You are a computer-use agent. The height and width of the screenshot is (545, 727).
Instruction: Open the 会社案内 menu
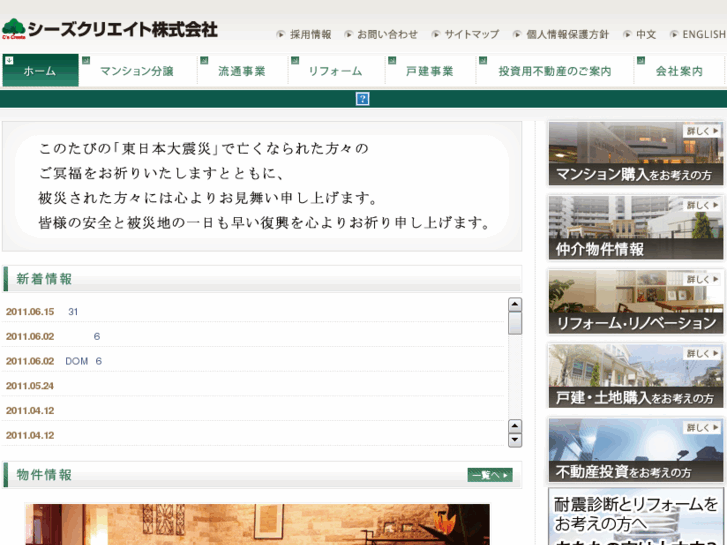[680, 71]
